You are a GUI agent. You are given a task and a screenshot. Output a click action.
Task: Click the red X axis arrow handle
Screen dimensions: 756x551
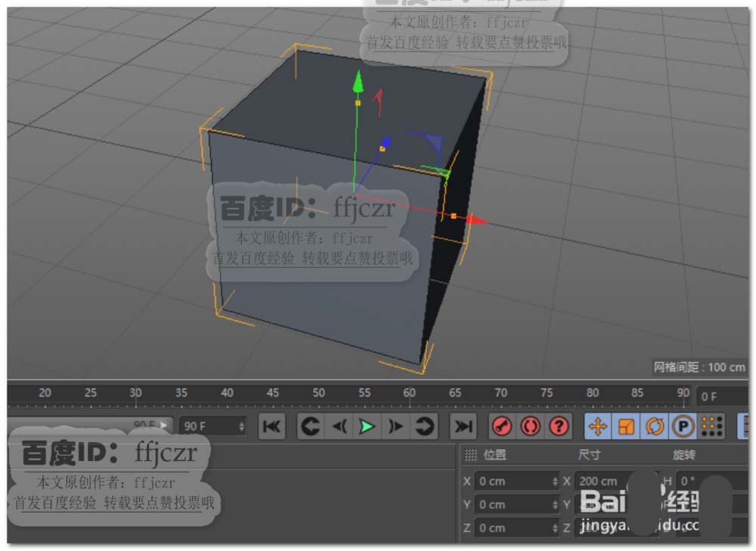pos(478,220)
